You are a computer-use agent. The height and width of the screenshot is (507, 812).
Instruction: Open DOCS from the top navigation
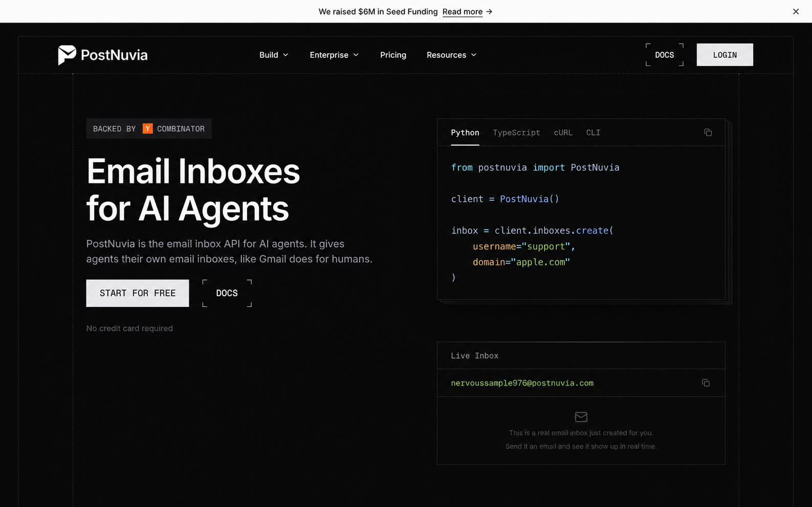pos(664,55)
